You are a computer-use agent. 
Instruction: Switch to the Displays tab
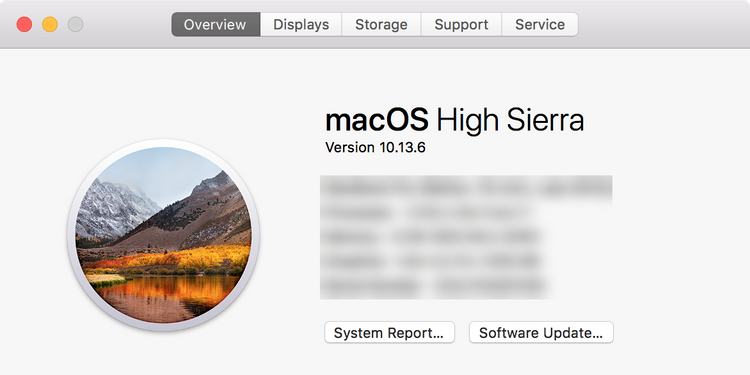pyautogui.click(x=301, y=24)
